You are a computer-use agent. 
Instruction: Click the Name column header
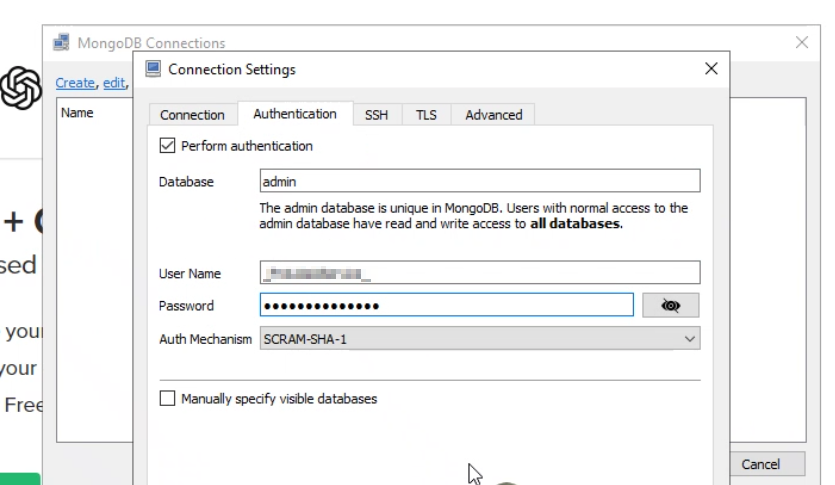tap(77, 113)
